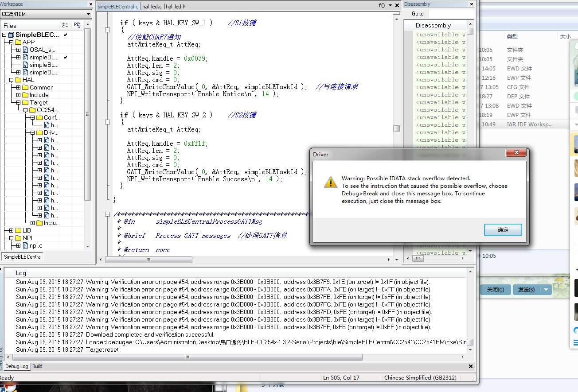
Task: Close the Driver dialog with its X
Action: point(516,153)
